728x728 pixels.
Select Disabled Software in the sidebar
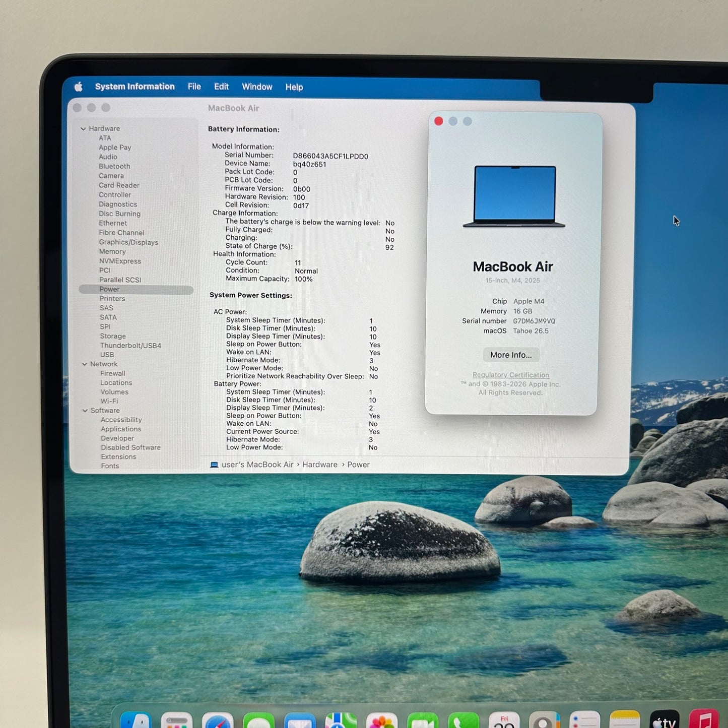click(130, 447)
